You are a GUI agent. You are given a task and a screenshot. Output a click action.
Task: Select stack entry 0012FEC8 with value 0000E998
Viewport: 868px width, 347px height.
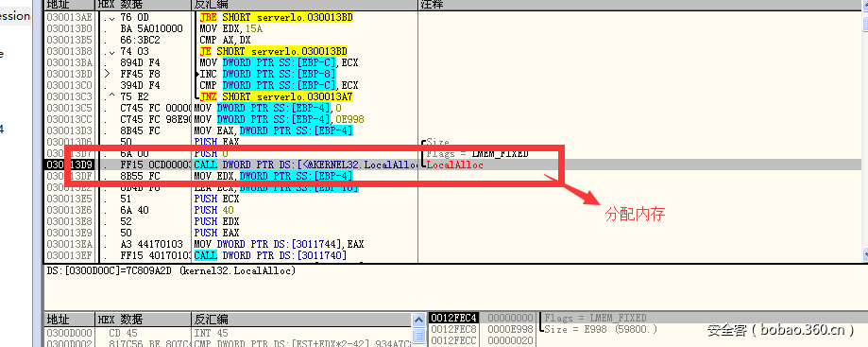(x=482, y=329)
